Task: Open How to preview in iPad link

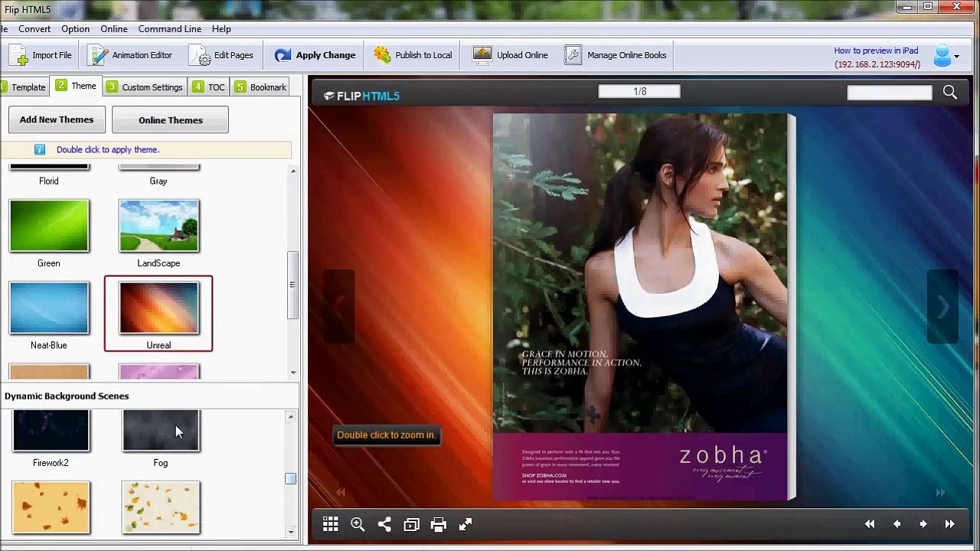Action: pyautogui.click(x=876, y=51)
